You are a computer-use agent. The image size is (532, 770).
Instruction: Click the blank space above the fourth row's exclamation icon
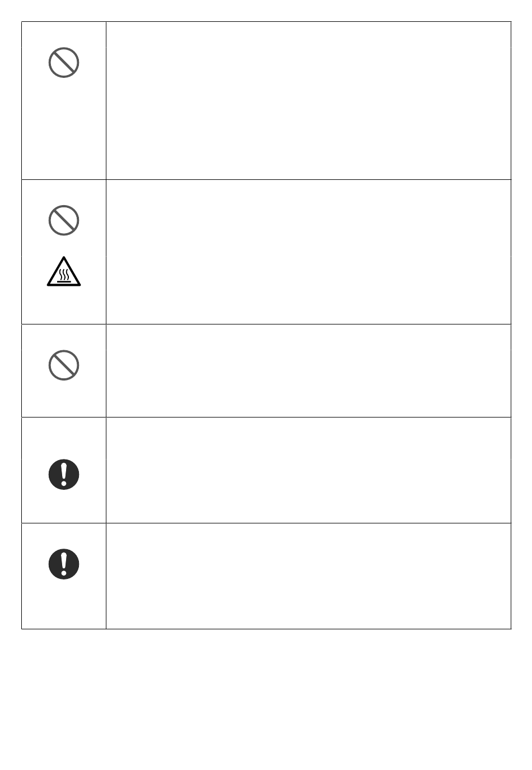pos(64,438)
